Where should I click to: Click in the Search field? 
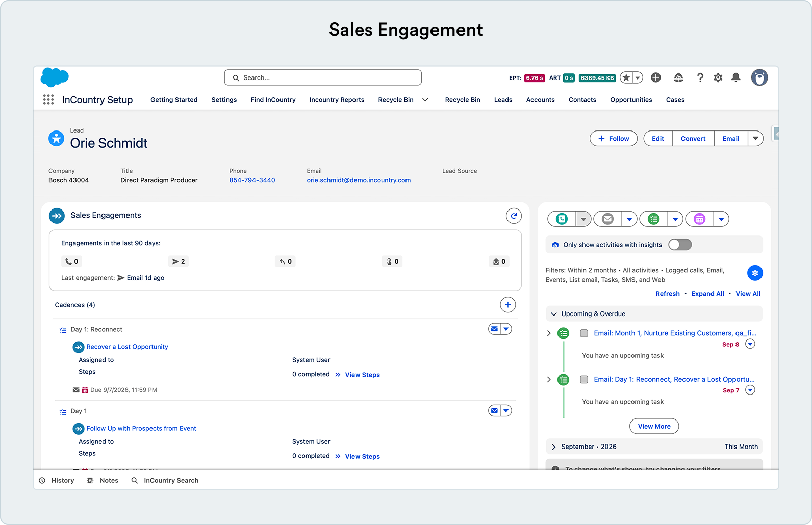click(323, 77)
